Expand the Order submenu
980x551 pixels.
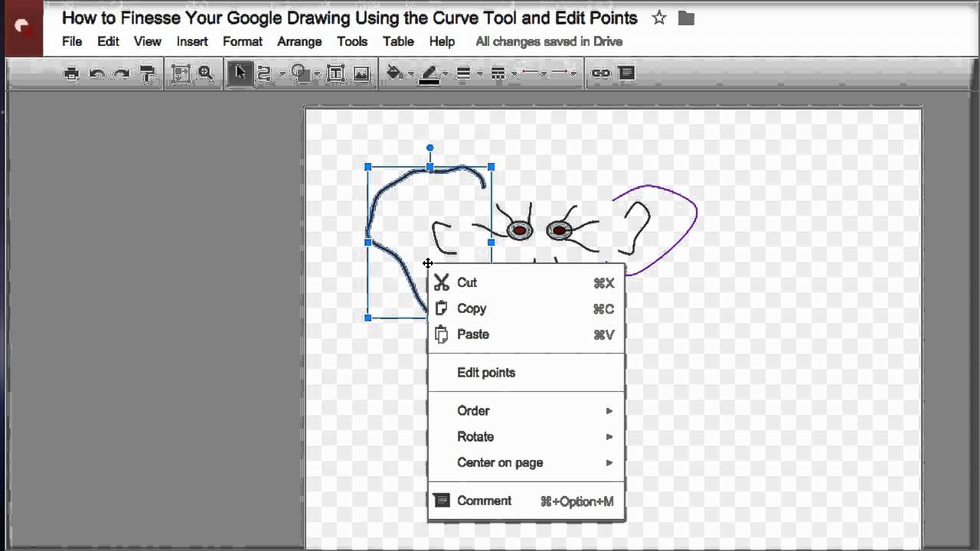(526, 411)
